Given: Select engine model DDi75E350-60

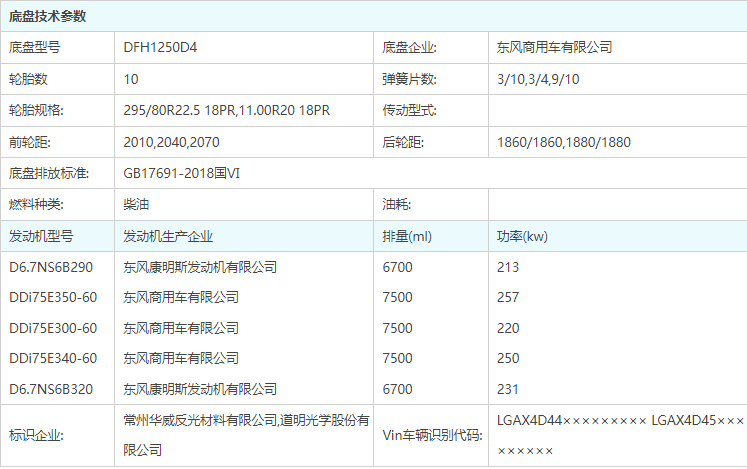Looking at the screenshot, I should [53, 297].
